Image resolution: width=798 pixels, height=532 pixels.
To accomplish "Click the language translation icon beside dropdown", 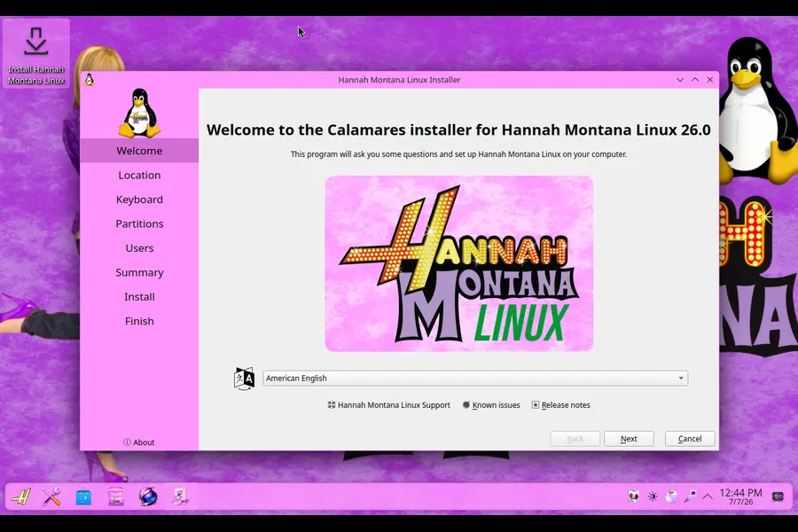I will coord(244,379).
